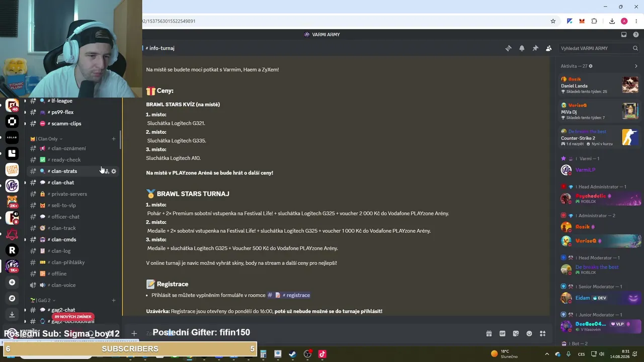This screenshot has width=644, height=362.
Task: Open TikTok app from the taskbar
Action: 323,354
